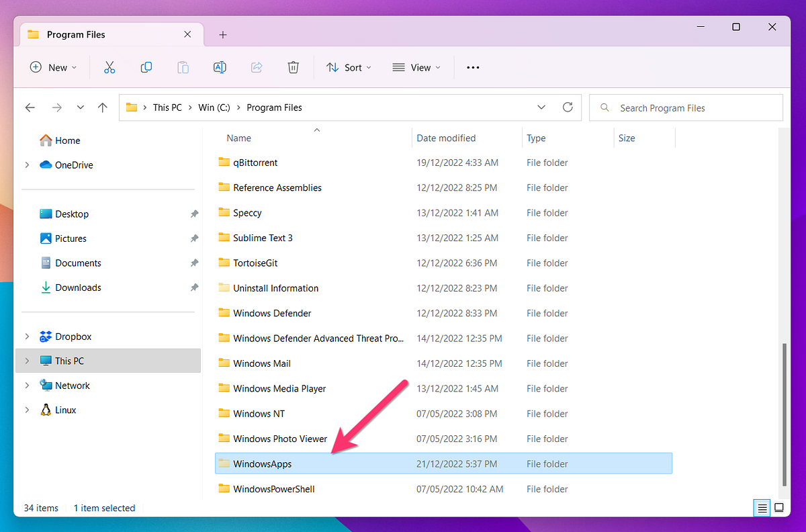The image size is (806, 532).
Task: Switch to large thumbnails view
Action: coord(779,508)
